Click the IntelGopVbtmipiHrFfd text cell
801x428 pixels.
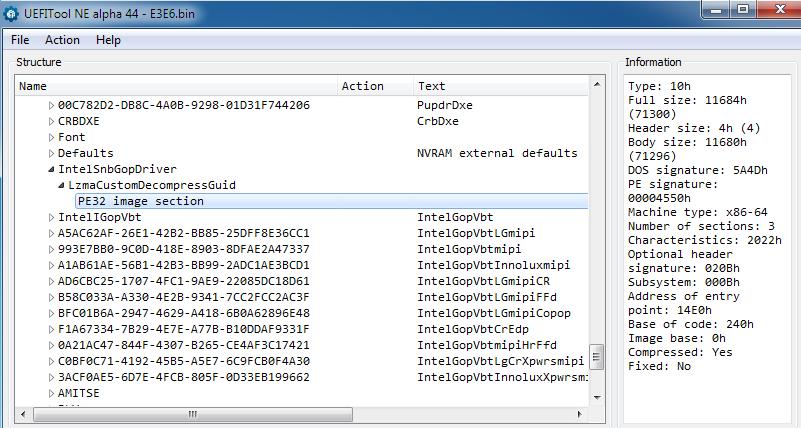[x=486, y=345]
